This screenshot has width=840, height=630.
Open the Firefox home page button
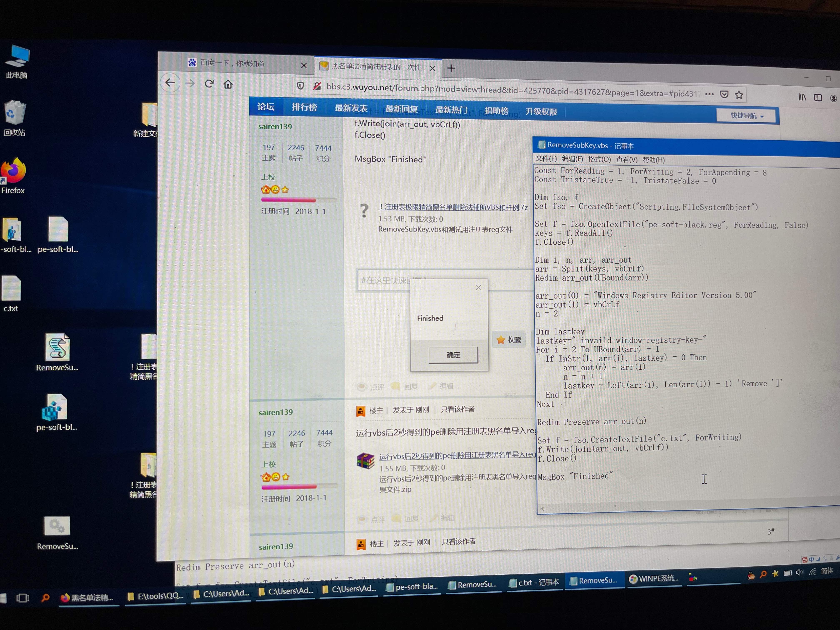[228, 84]
